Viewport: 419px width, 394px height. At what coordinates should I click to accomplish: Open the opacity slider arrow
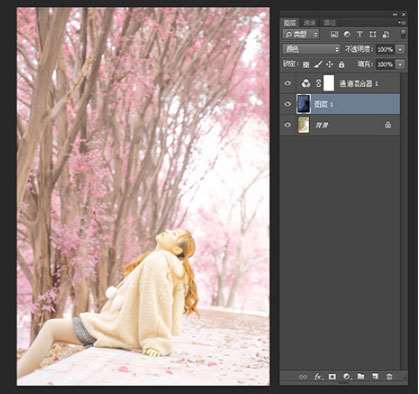click(x=400, y=49)
